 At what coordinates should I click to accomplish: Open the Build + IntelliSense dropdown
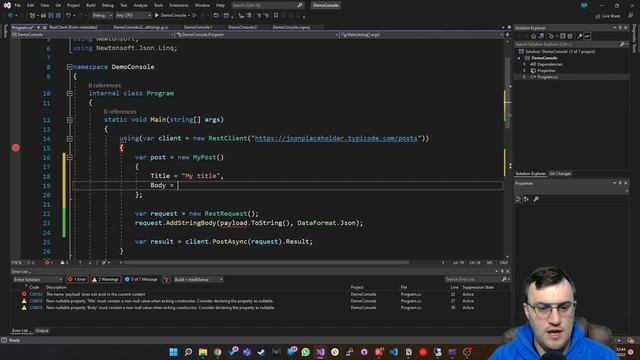pyautogui.click(x=198, y=279)
